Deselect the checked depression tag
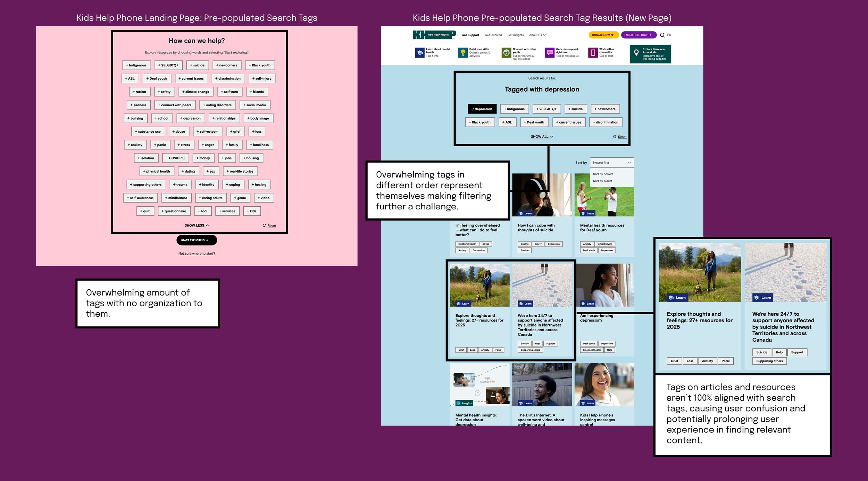 point(482,109)
